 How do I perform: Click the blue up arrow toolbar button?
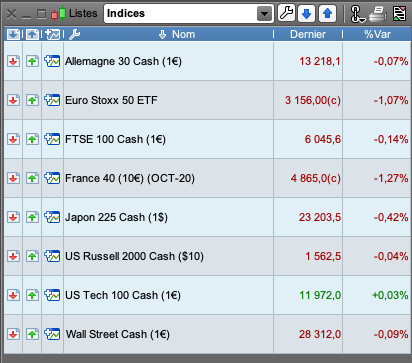click(x=327, y=14)
